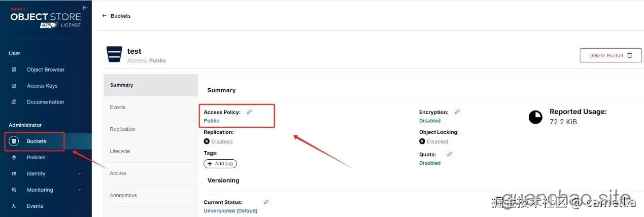Screen dimensions: 644x217
Task: Expand the Identity submenu chevron
Action: 80,174
